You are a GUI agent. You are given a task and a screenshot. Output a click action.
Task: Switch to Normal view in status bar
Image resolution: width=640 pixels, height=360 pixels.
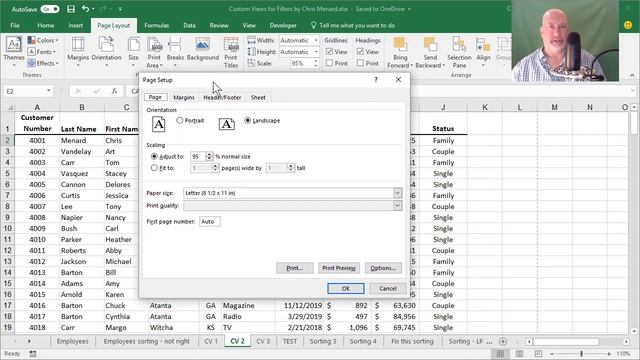500,353
